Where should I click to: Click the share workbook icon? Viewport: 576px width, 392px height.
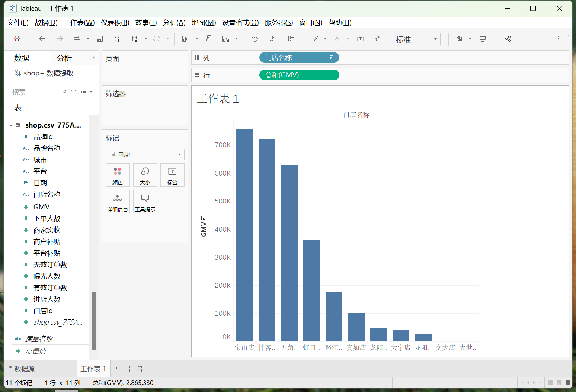point(508,39)
